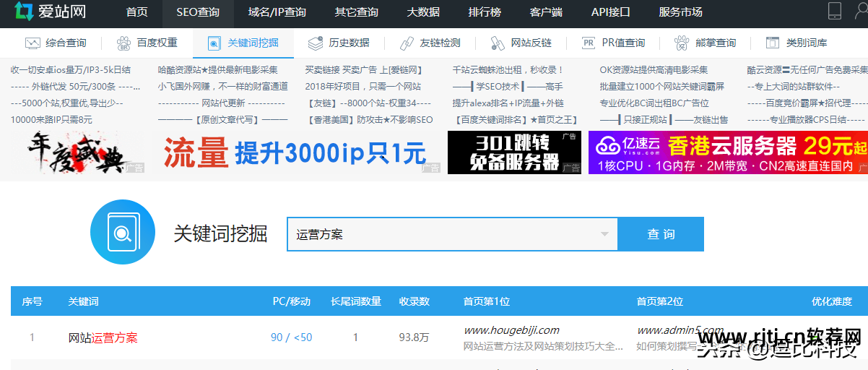Screen dimensions: 868x370
Task: Click the 查询 search button
Action: [x=661, y=234]
